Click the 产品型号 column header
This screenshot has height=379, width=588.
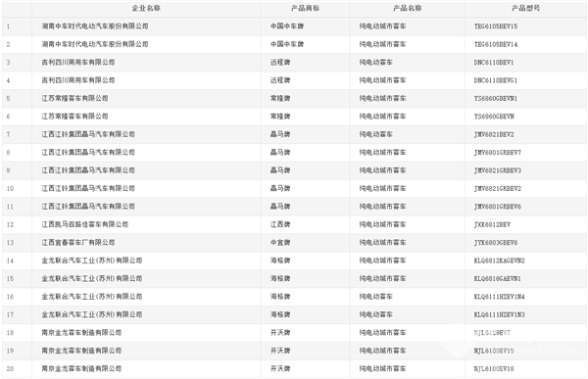tap(525, 8)
